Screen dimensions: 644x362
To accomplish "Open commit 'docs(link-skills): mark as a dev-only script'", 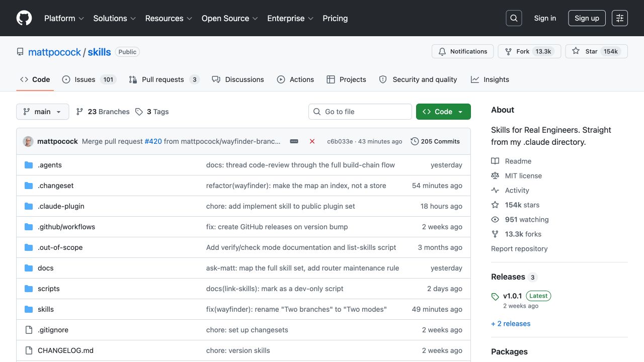I will 275,289.
